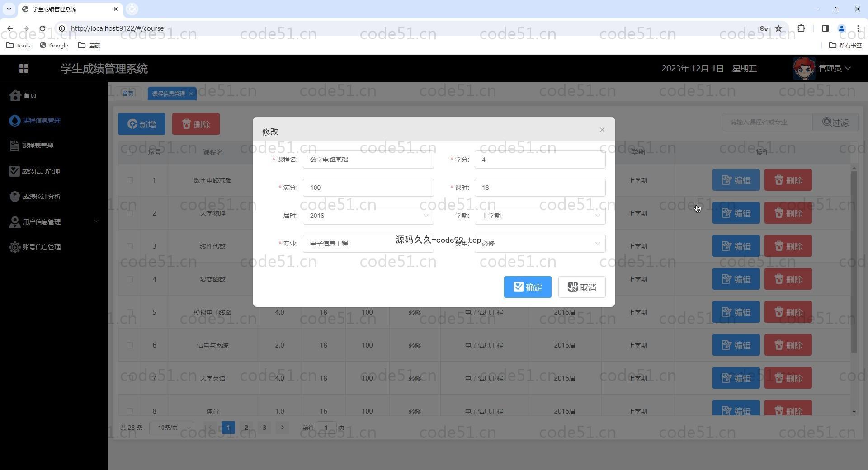
Task: Click the 用户信息管理 user icon
Action: click(15, 222)
